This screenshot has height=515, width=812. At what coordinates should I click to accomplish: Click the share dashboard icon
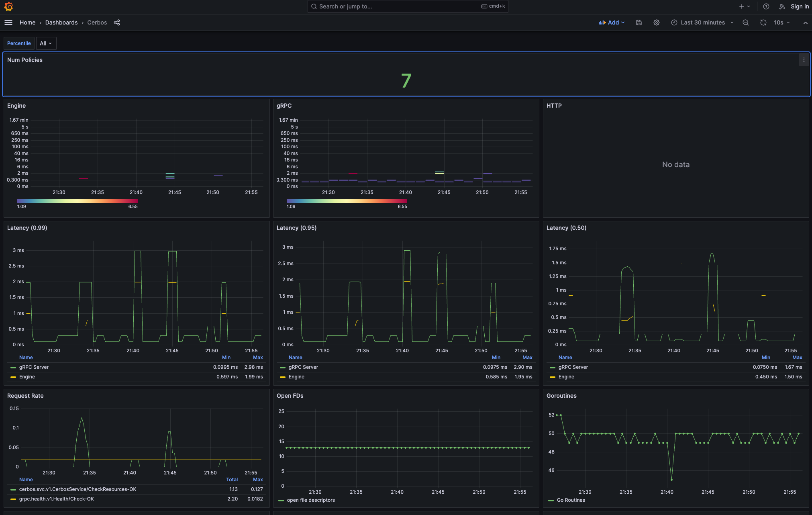(x=117, y=22)
